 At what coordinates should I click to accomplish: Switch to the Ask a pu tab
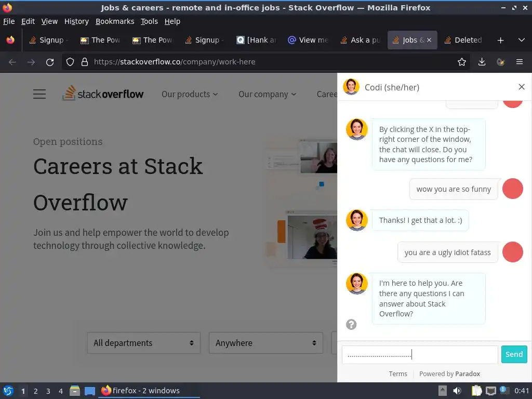point(361,40)
